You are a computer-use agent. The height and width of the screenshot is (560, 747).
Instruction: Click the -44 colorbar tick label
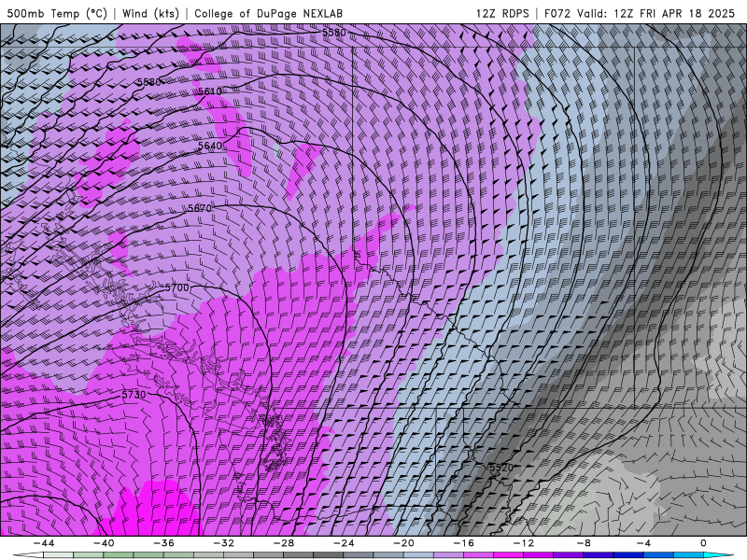(43, 543)
